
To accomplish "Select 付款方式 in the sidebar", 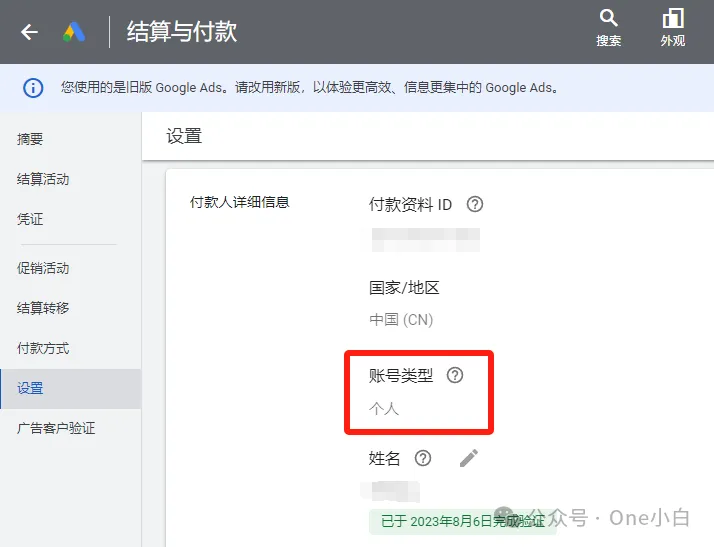I will click(43, 348).
